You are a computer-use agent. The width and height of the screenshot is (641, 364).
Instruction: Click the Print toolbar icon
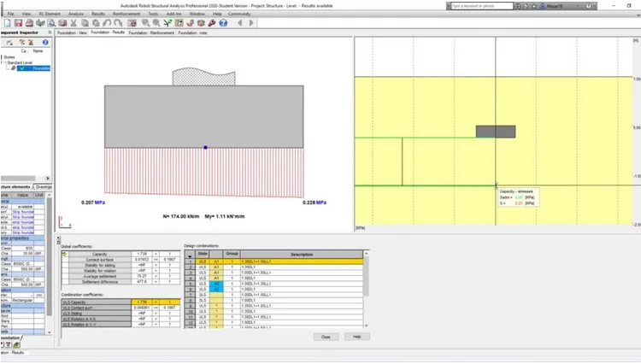coord(29,23)
